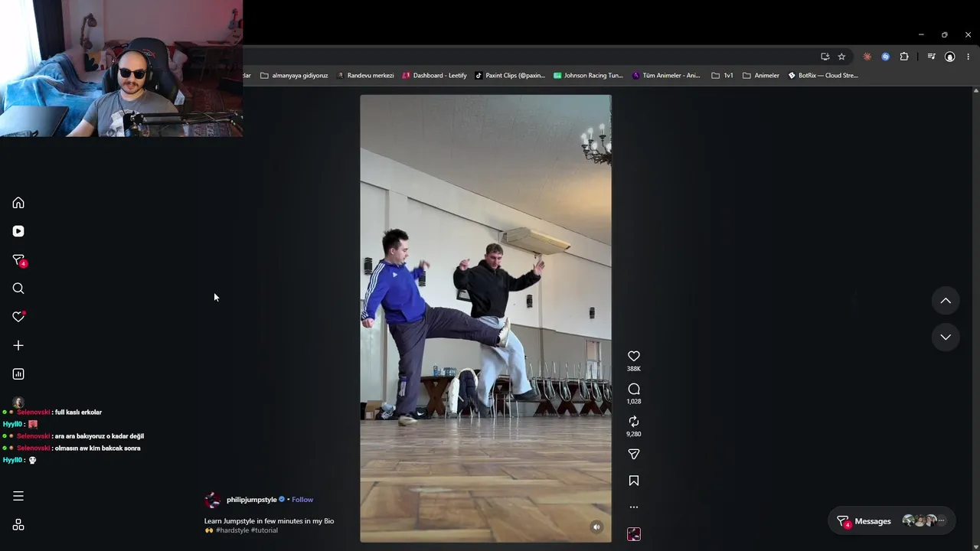Open the Search magnifier in sidebar
Image resolution: width=980 pixels, height=551 pixels.
pos(18,289)
